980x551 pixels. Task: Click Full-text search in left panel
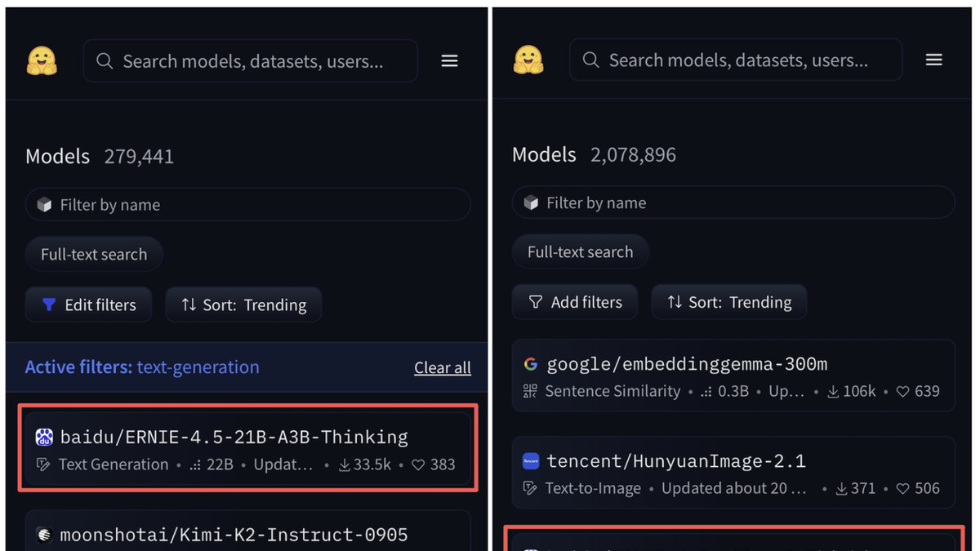point(94,254)
